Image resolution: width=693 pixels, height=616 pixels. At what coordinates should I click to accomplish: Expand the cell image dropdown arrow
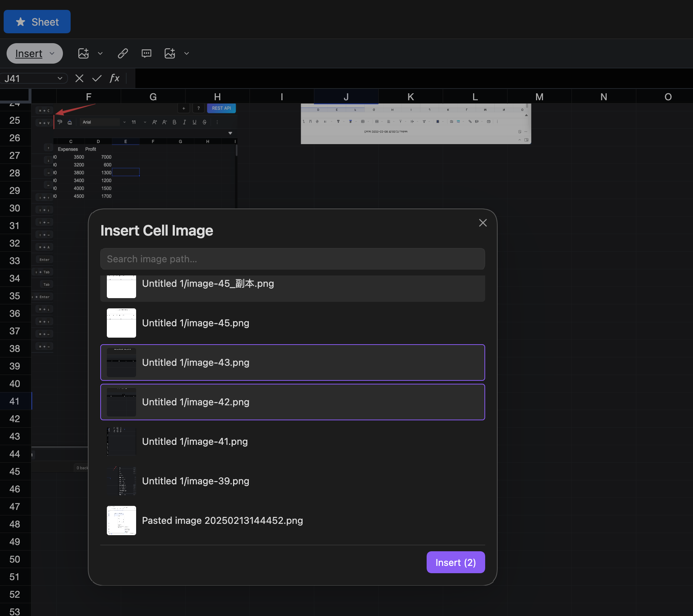pos(187,53)
